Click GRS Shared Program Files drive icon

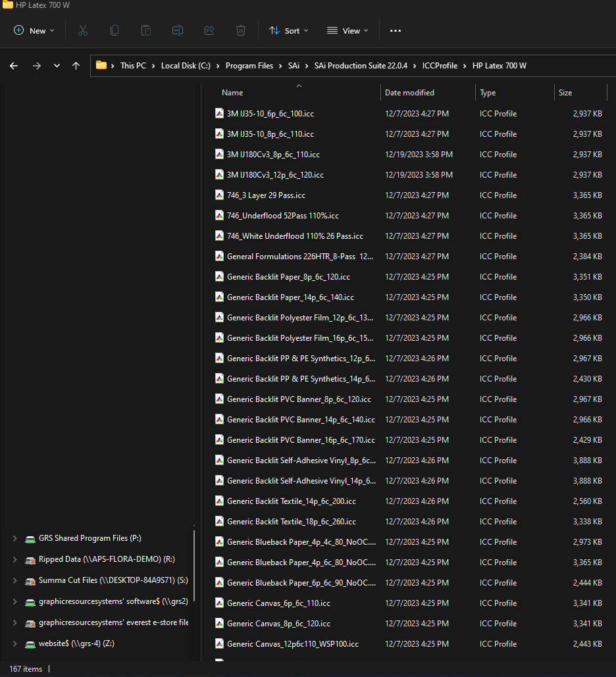[30, 539]
